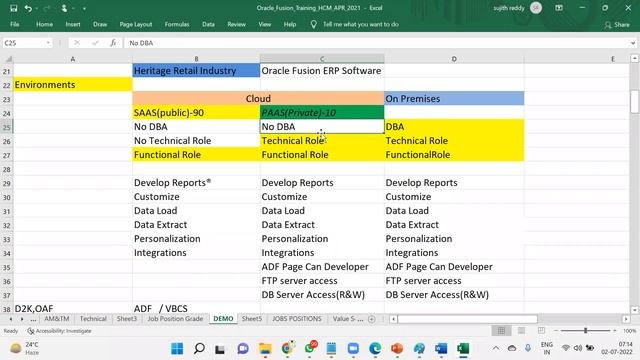Expand the Name Box dropdown

pos(48,43)
